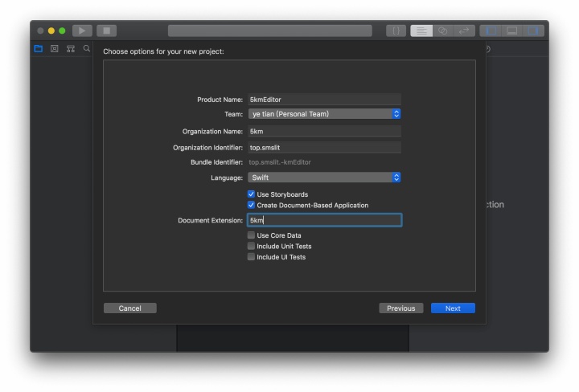Enable the Use Core Data checkbox
Image resolution: width=579 pixels, height=392 pixels.
[x=251, y=235]
